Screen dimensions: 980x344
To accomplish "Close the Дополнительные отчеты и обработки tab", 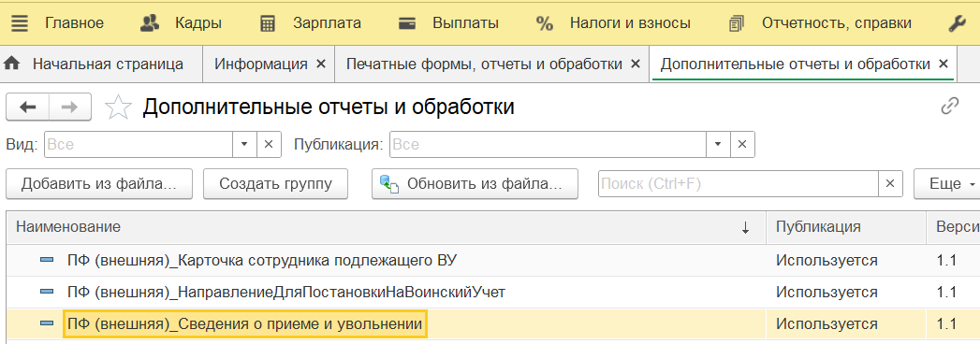I will (x=943, y=64).
